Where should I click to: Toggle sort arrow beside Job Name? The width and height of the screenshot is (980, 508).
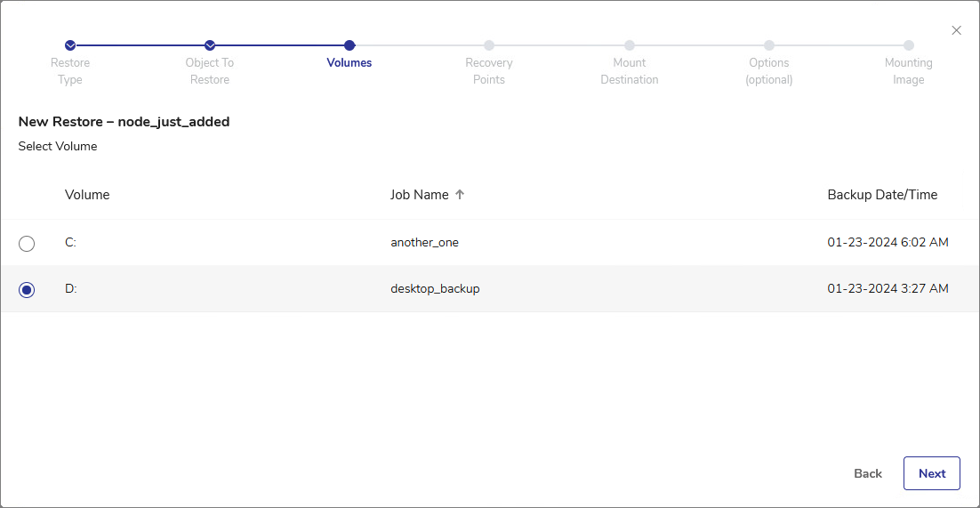pos(460,195)
